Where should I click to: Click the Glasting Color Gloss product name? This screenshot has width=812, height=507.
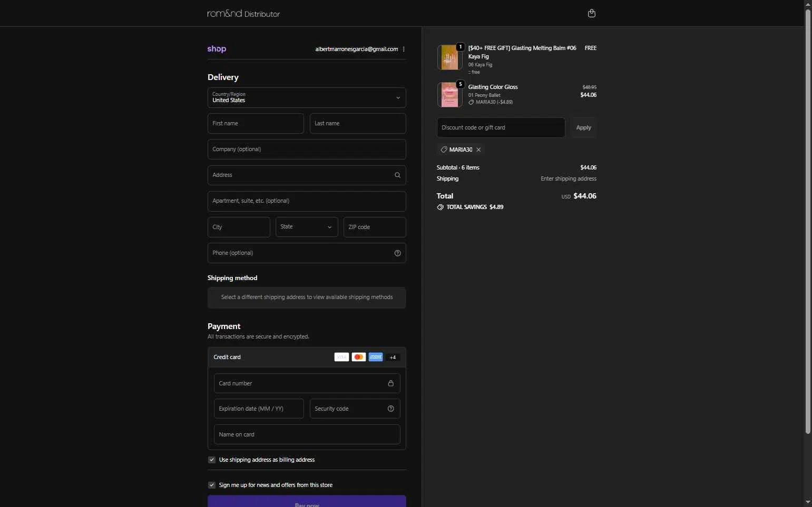[x=493, y=87]
